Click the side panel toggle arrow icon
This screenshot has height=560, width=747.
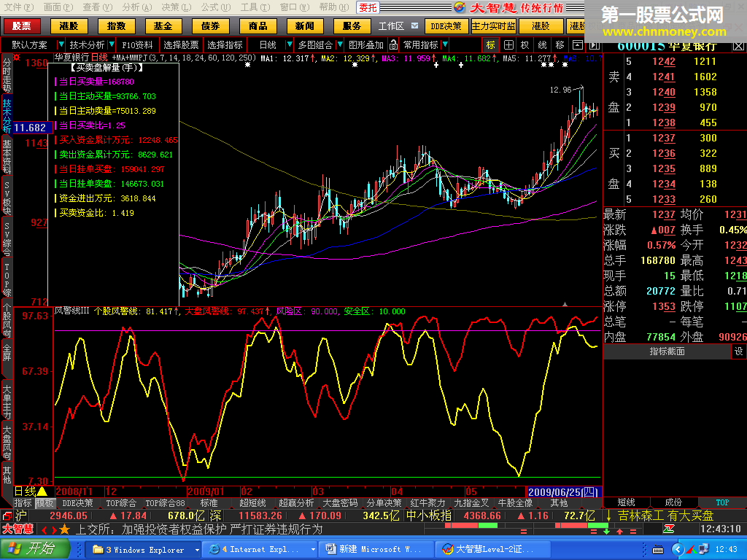pyautogui.click(x=594, y=45)
